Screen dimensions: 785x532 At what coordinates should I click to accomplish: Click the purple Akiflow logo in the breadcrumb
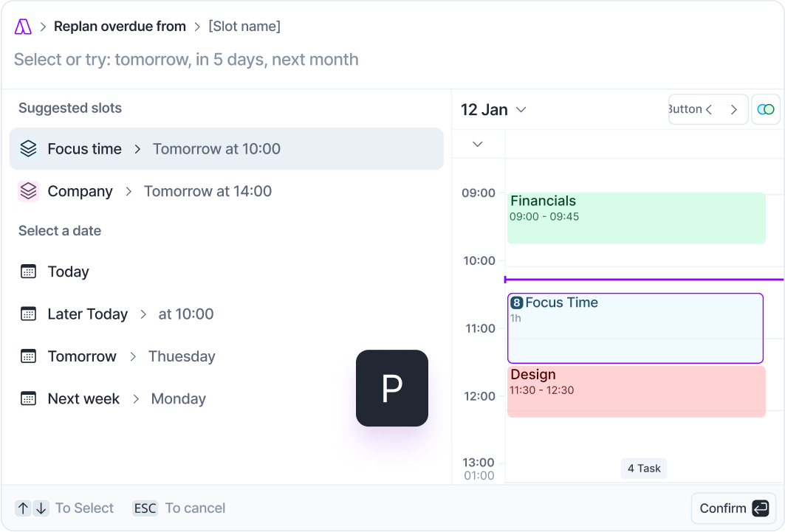pos(21,26)
